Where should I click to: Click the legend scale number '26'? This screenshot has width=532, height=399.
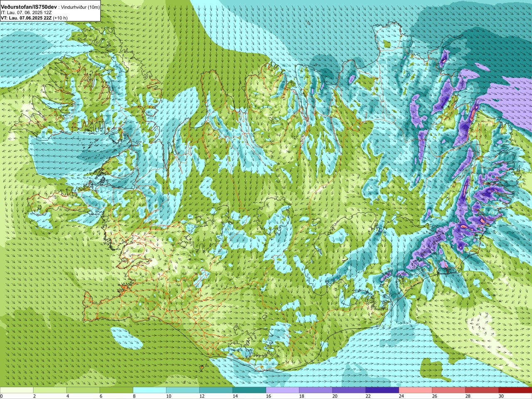click(434, 396)
